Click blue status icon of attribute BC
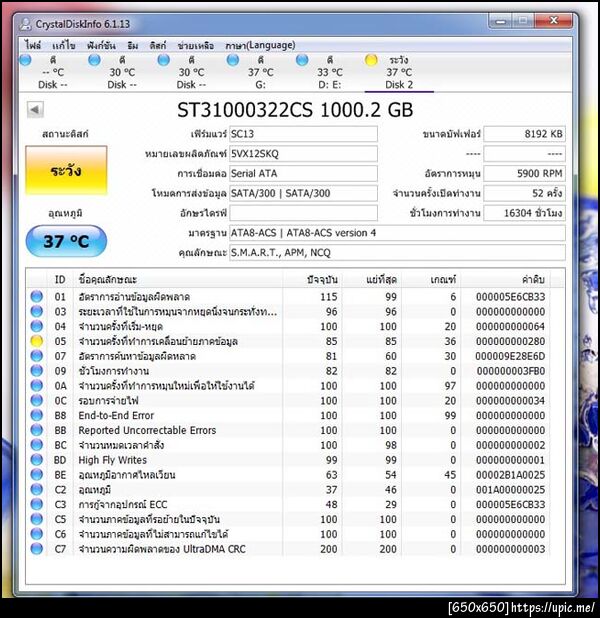This screenshot has height=618, width=600. (x=37, y=445)
